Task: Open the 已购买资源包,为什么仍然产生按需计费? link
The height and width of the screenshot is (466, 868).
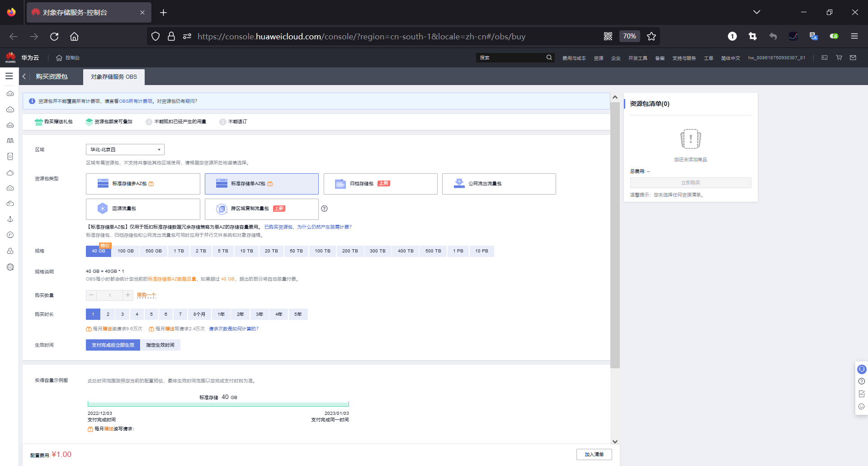Action: pos(308,227)
